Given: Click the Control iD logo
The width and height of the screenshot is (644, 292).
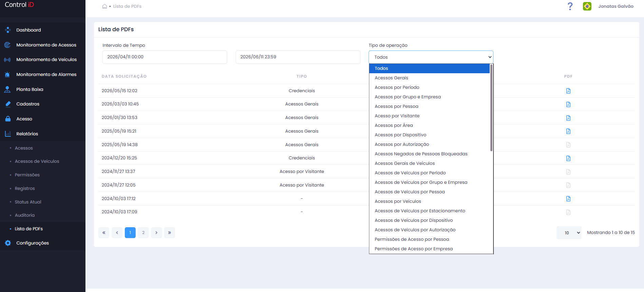Looking at the screenshot, I should pyautogui.click(x=19, y=5).
